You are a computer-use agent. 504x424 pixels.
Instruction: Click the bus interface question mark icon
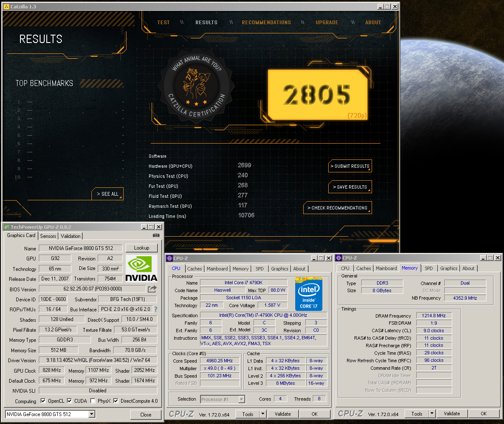click(156, 309)
